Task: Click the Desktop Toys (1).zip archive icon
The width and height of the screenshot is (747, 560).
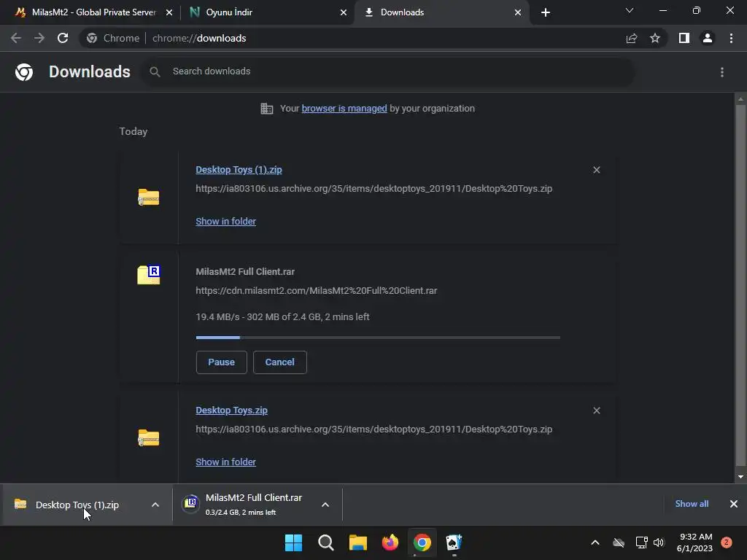Action: click(149, 197)
